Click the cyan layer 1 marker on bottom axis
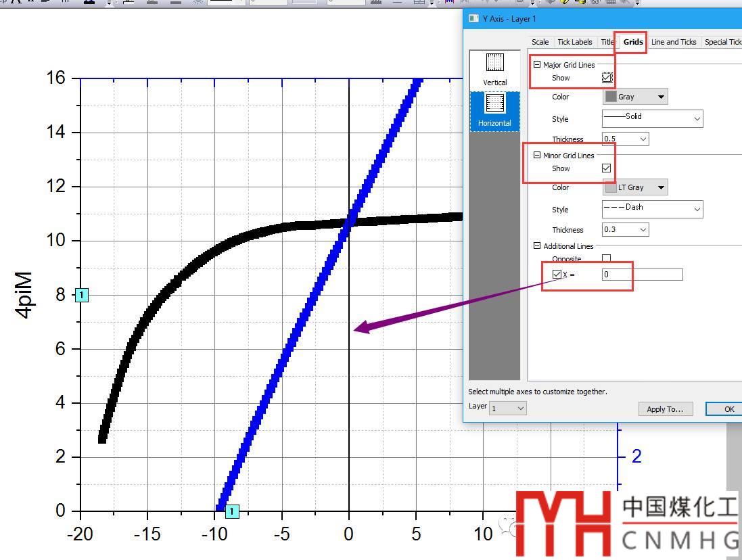The height and width of the screenshot is (560, 742). [231, 511]
